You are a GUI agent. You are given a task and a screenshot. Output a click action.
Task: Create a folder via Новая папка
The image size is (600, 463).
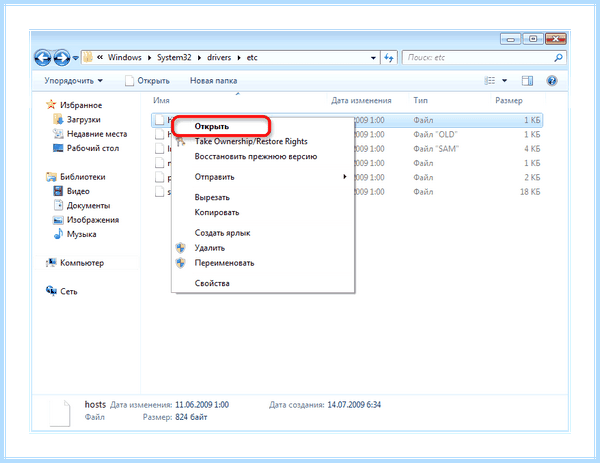(214, 81)
